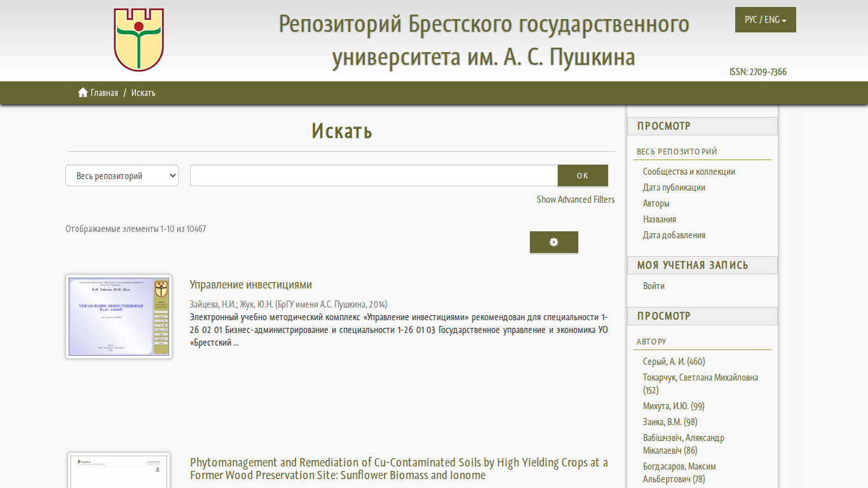
Task: Click the repository title heading
Action: pyautogui.click(x=484, y=40)
